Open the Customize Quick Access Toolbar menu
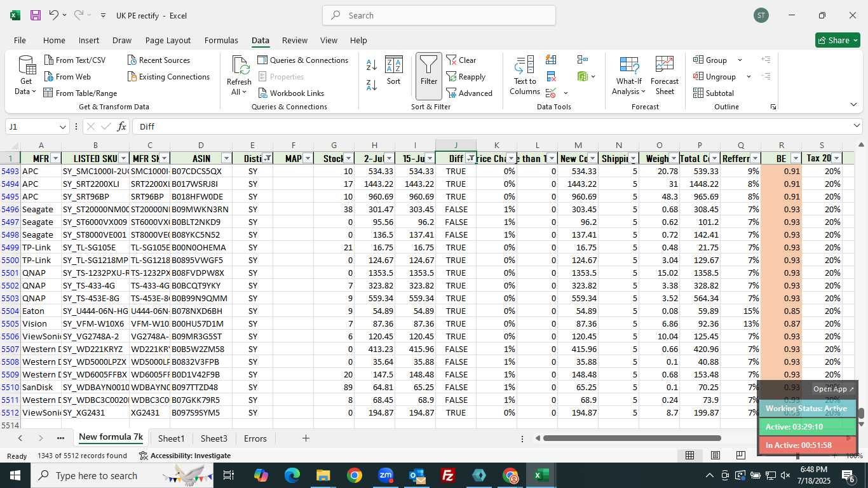Screen dimensions: 868x488 (103, 15)
